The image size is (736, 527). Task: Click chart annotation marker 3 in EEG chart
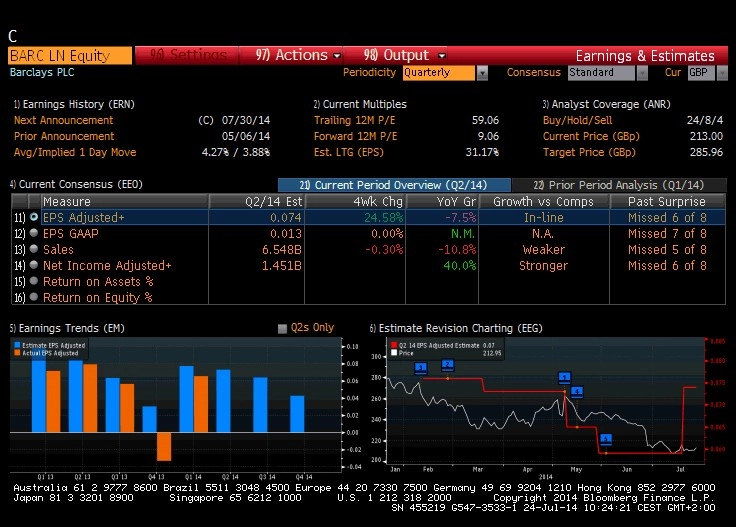tap(421, 367)
